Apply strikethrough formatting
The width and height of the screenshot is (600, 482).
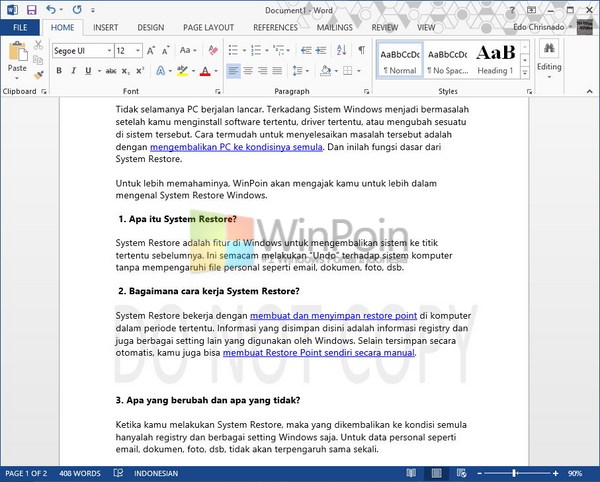pos(111,71)
